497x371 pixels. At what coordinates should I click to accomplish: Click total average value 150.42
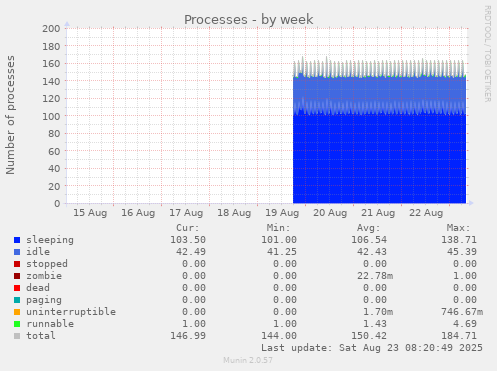point(369,336)
